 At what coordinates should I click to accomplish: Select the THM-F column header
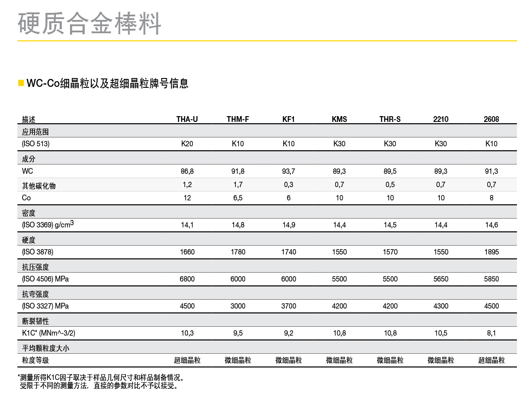238,119
